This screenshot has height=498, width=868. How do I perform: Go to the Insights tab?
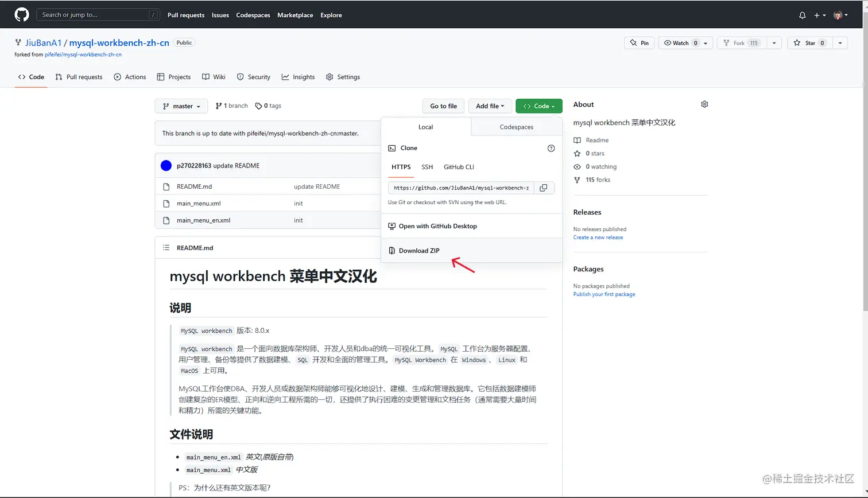pyautogui.click(x=299, y=77)
